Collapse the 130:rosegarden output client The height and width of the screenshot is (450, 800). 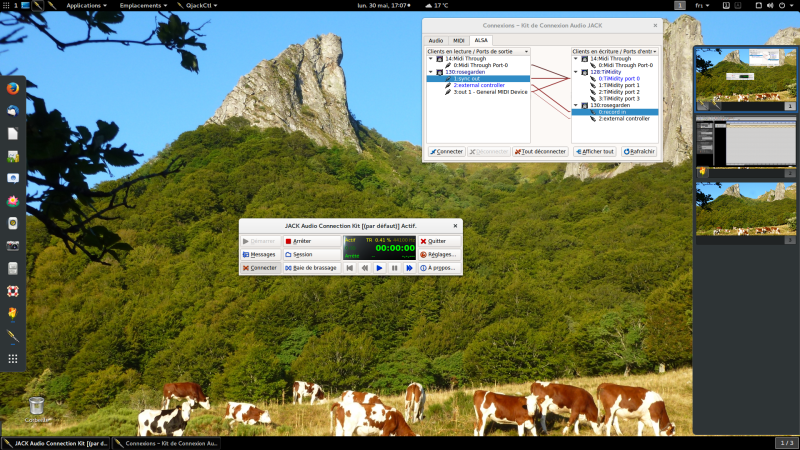431,72
